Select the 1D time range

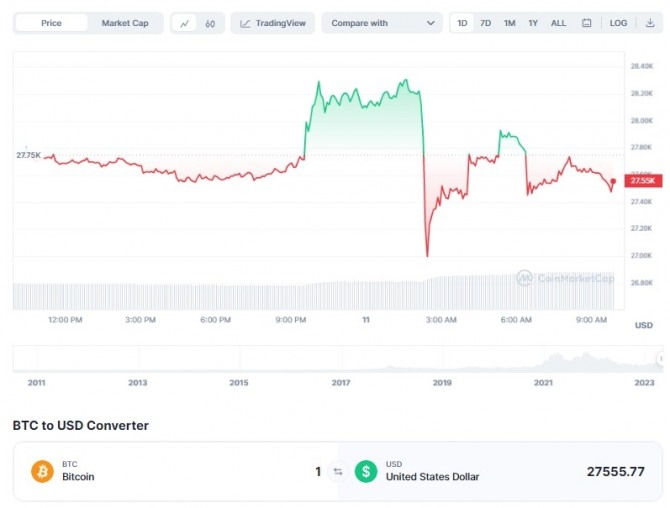click(462, 23)
